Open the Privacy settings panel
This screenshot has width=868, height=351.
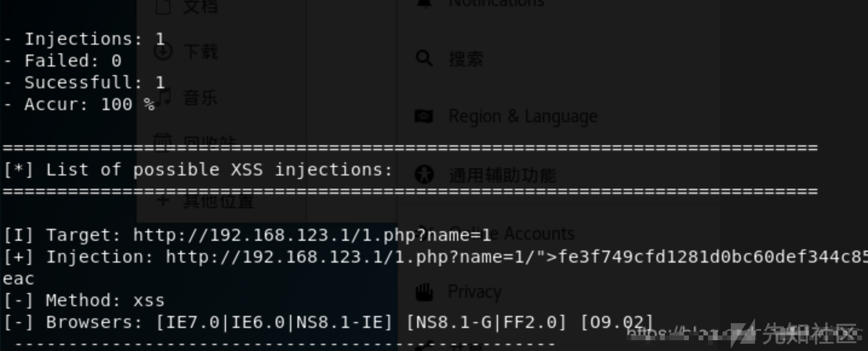pos(474,292)
